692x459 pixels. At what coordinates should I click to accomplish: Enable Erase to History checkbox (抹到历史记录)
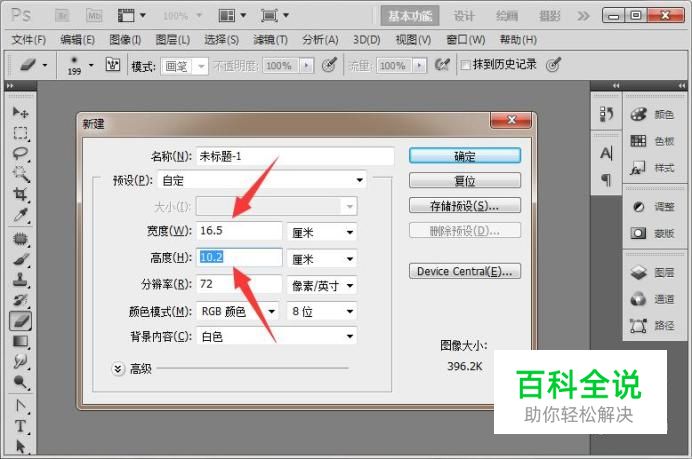point(465,65)
